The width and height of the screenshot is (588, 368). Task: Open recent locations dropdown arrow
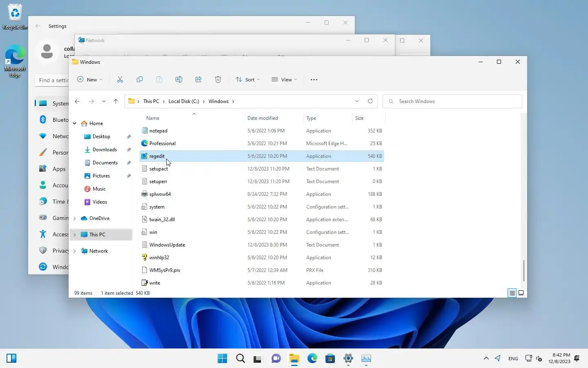[104, 101]
